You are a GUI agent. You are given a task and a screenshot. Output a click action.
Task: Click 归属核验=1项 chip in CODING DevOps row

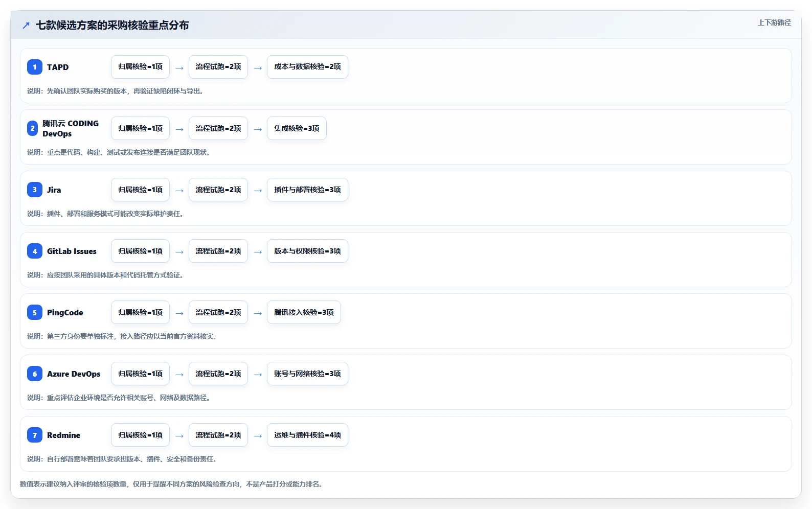coord(140,128)
